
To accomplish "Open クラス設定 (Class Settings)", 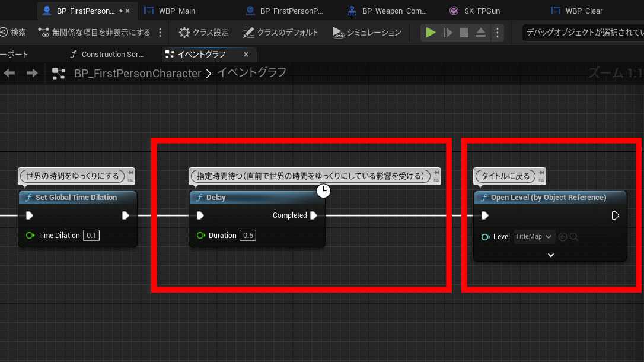I will click(x=203, y=33).
